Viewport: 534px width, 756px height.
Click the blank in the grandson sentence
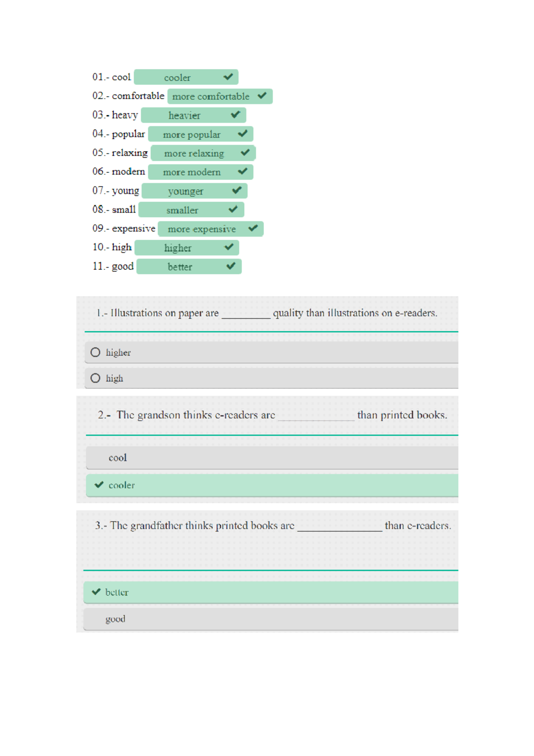pyautogui.click(x=316, y=416)
